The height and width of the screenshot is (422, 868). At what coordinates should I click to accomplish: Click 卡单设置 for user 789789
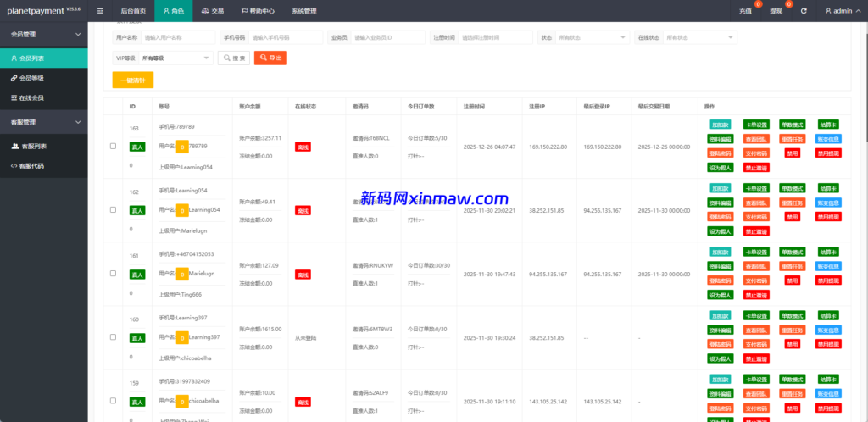[755, 125]
